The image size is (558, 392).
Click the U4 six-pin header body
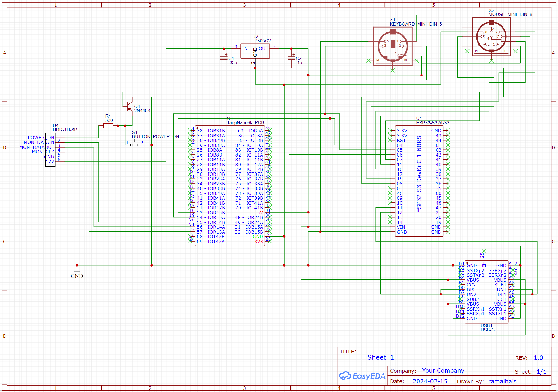tap(50, 150)
